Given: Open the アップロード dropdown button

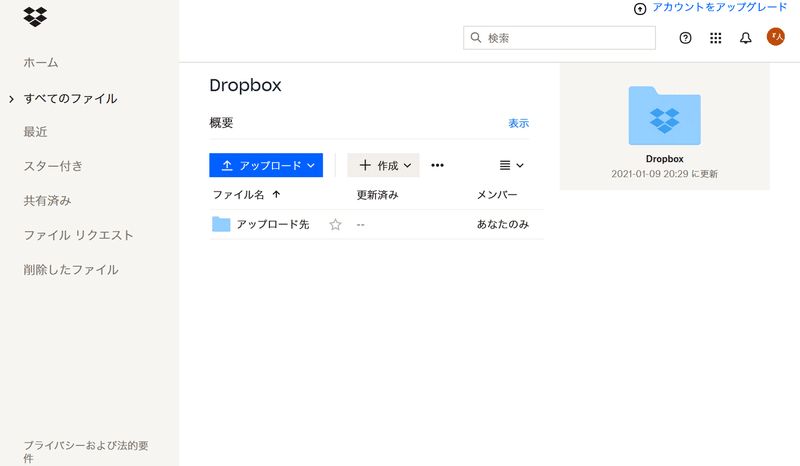Looking at the screenshot, I should pos(266,165).
